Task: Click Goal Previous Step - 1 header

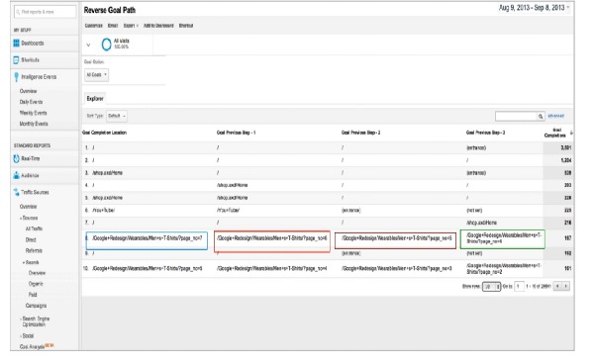Action: 236,133
